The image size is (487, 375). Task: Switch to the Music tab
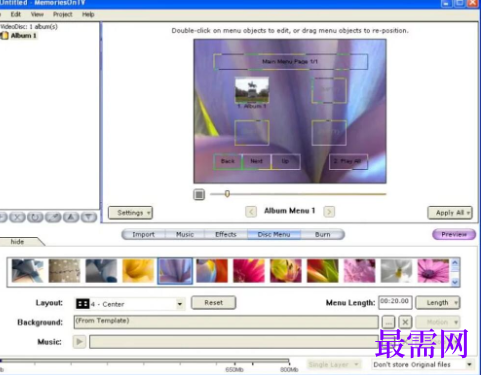[185, 234]
